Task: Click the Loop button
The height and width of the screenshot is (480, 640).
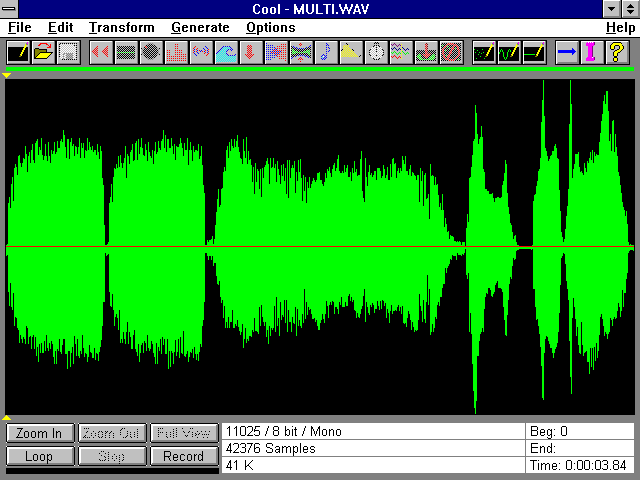Action: coord(40,456)
